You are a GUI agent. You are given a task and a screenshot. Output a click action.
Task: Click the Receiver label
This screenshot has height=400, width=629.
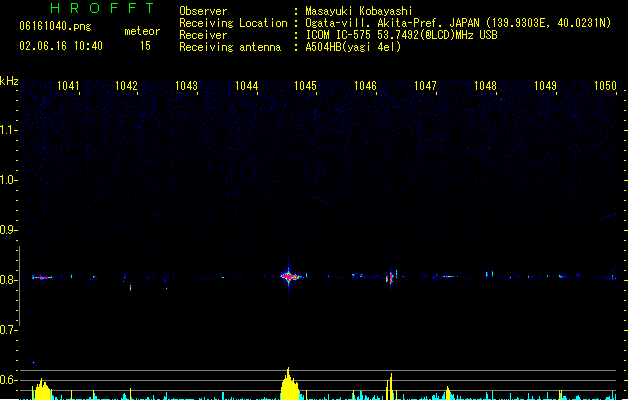[203, 35]
